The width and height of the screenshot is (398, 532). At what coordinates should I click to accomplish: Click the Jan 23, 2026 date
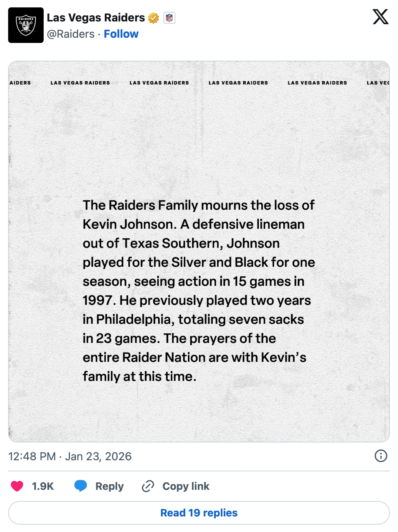[98, 456]
